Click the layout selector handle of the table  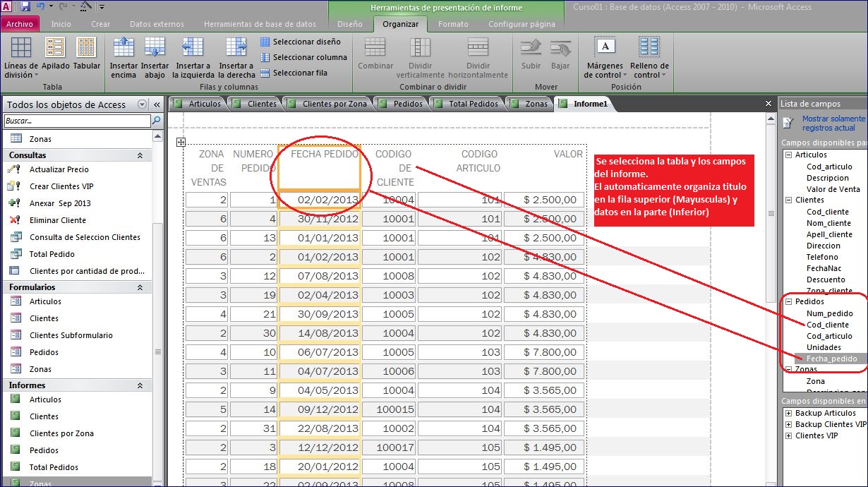[181, 142]
